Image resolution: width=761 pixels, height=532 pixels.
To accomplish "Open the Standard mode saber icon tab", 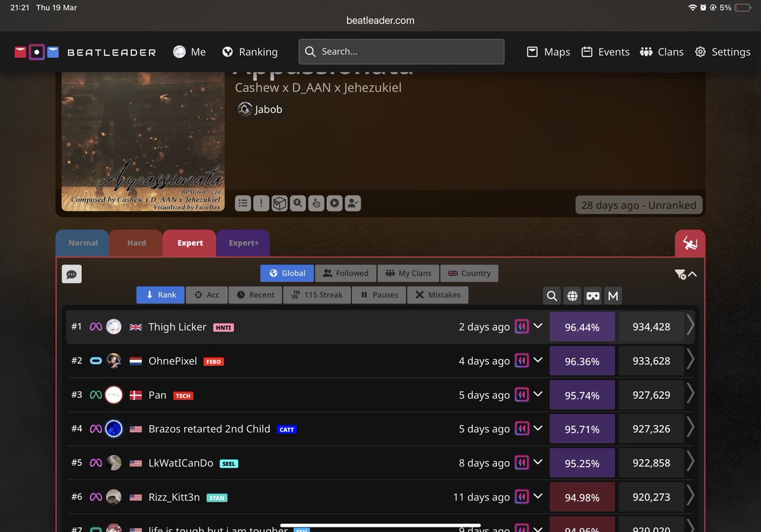I will point(690,243).
